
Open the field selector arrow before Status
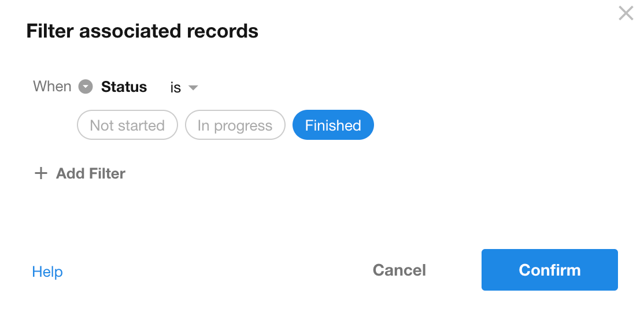click(x=86, y=87)
